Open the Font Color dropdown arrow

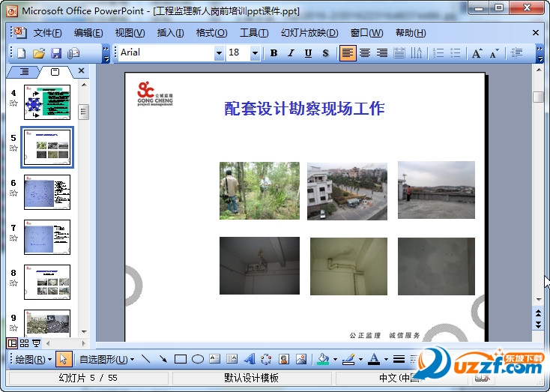pos(386,359)
